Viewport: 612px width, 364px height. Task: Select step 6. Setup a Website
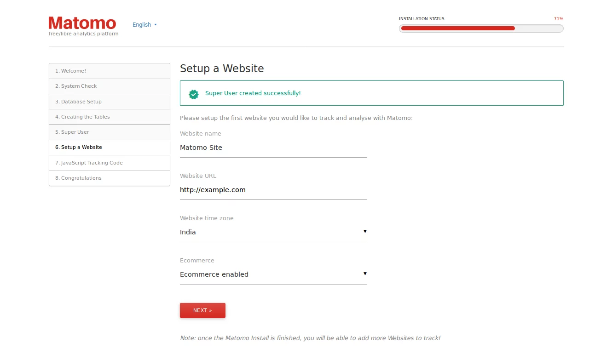(x=110, y=147)
